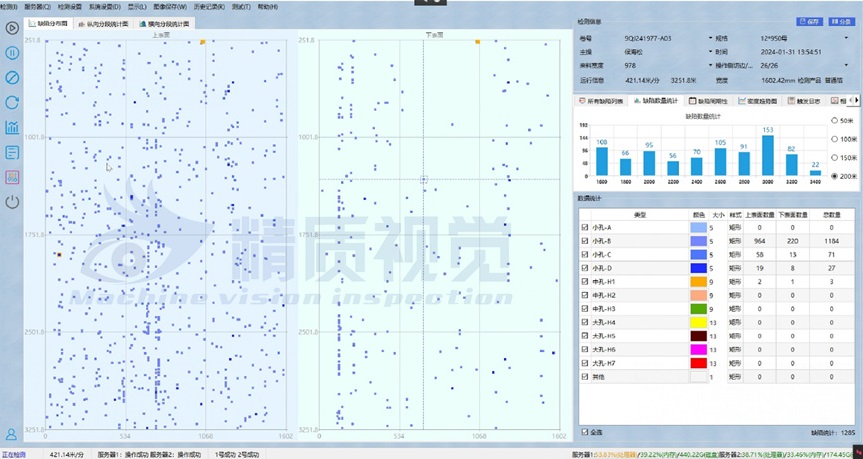Click the blue 分卷 button
The height and width of the screenshot is (459, 863).
point(840,20)
